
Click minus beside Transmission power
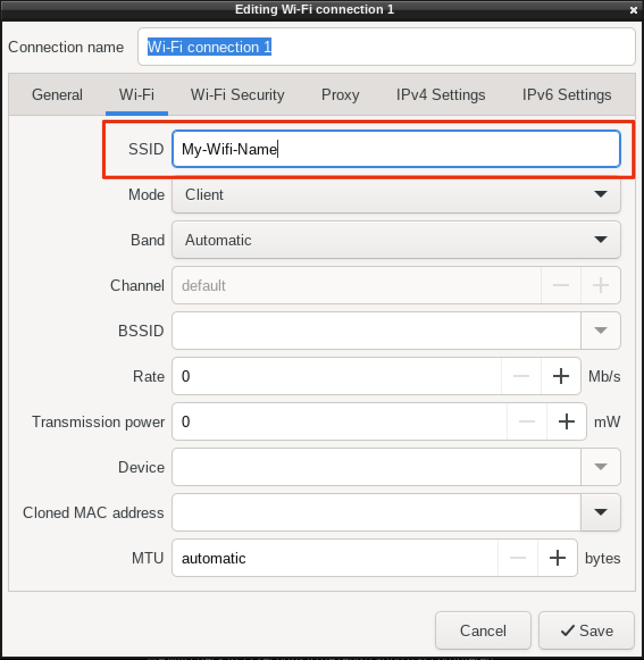click(526, 421)
